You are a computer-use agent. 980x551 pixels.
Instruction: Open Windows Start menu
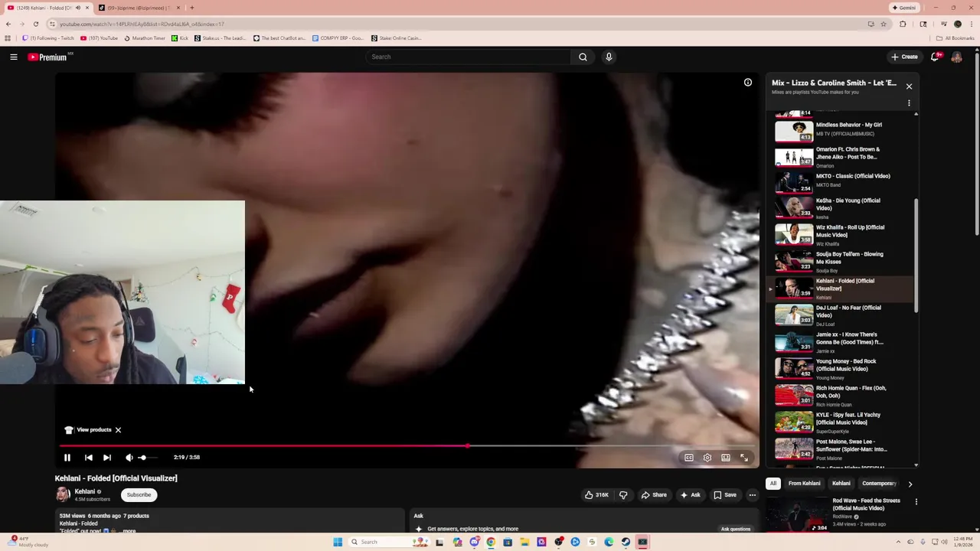coord(337,542)
